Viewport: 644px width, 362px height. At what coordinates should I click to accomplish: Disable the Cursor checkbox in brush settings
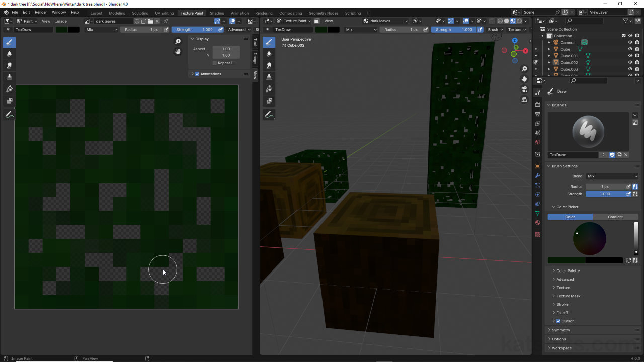pyautogui.click(x=558, y=321)
